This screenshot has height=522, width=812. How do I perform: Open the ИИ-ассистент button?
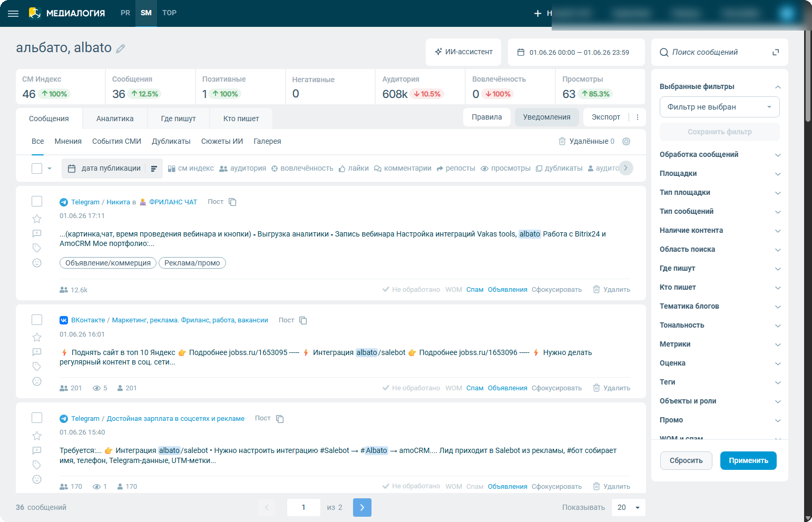464,52
